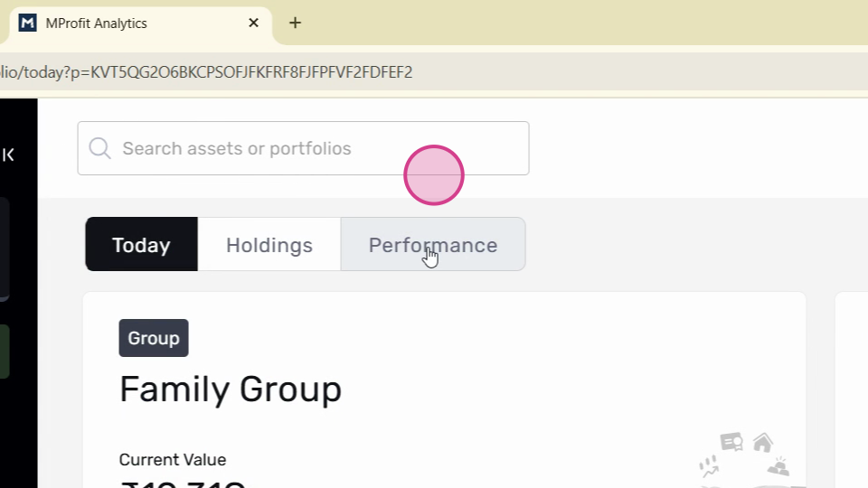This screenshot has width=868, height=488.
Task: Select the MProfit Analytics tab title
Action: (97, 23)
